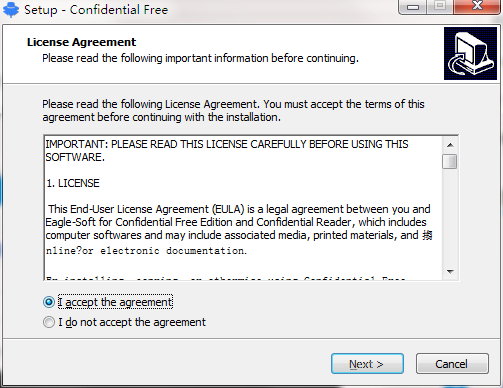Minimize the Setup window
503x388 pixels.
(x=413, y=7)
